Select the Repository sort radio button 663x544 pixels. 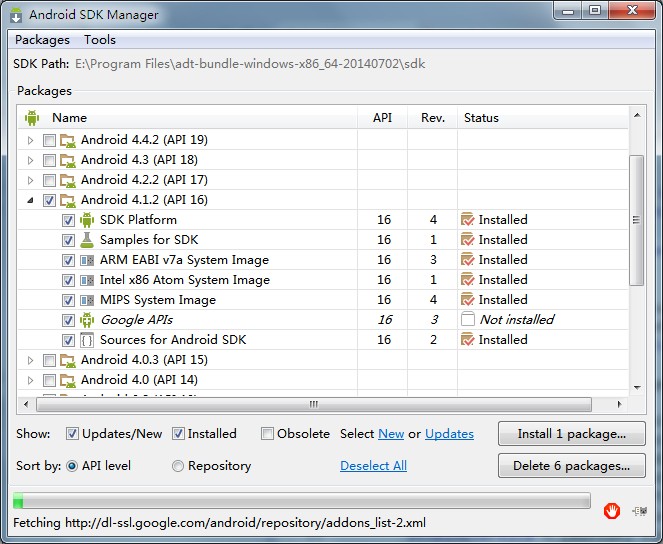[x=178, y=466]
